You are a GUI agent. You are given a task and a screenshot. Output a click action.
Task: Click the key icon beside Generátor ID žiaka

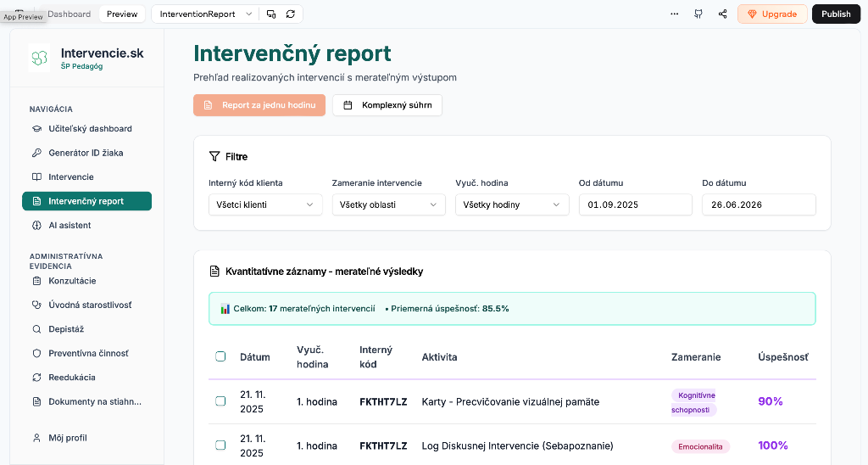tap(36, 153)
